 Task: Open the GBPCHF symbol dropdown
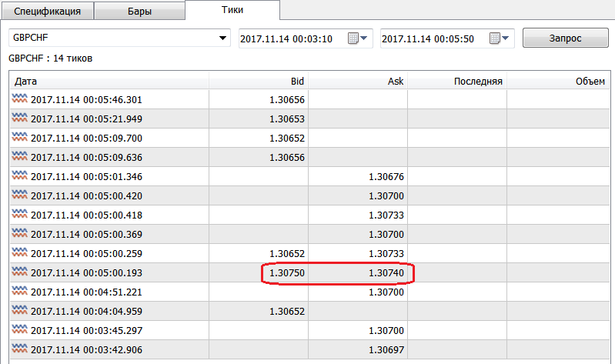(222, 38)
